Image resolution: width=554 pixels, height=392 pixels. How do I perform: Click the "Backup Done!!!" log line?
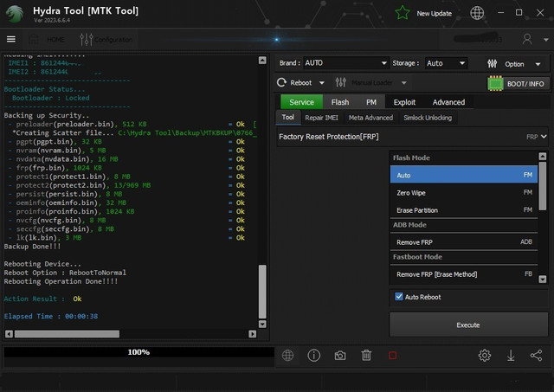(x=32, y=247)
